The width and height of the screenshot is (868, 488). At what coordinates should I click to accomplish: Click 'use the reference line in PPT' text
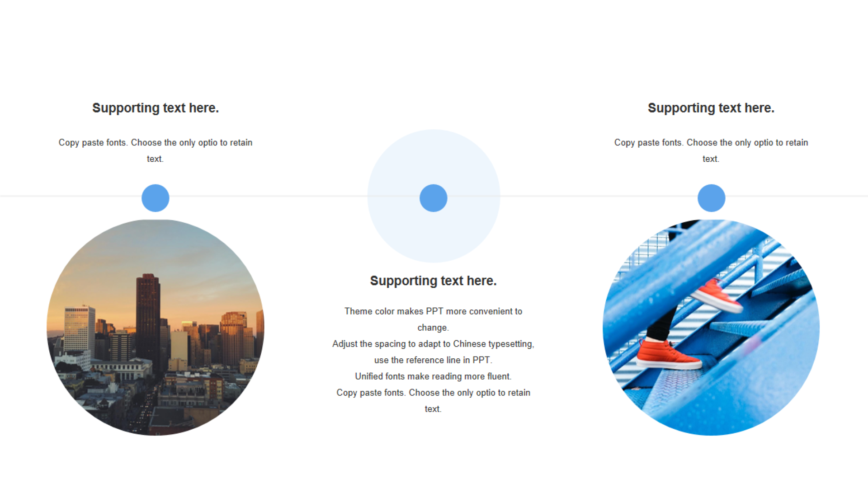(x=433, y=360)
